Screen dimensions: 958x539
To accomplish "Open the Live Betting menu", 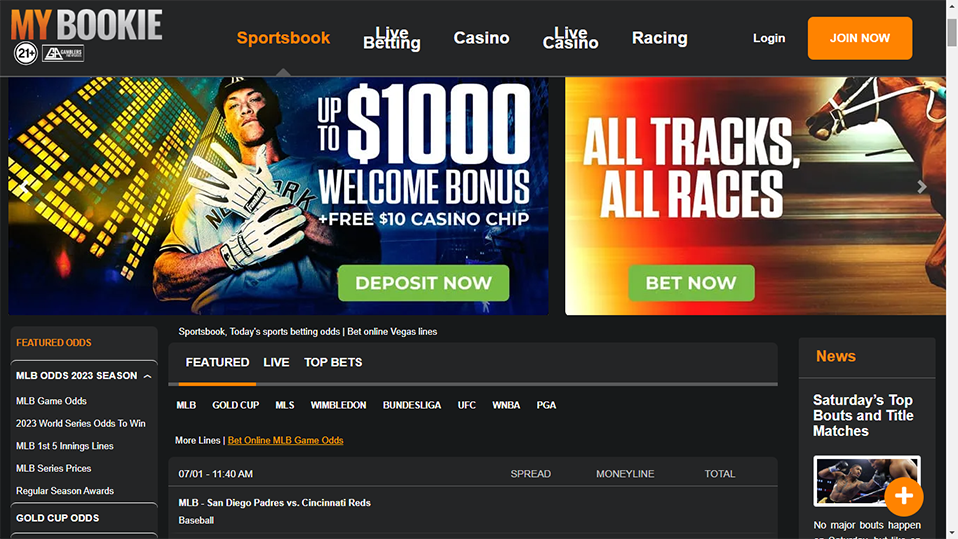I will 392,38.
